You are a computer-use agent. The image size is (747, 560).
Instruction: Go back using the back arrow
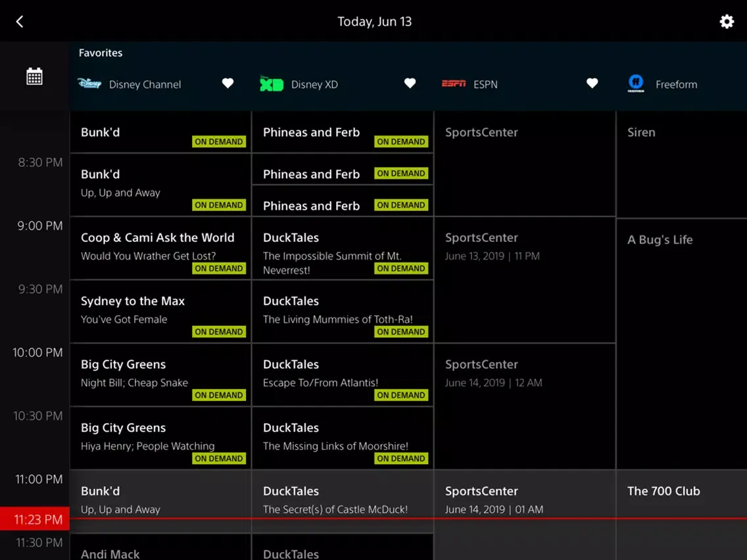tap(20, 22)
